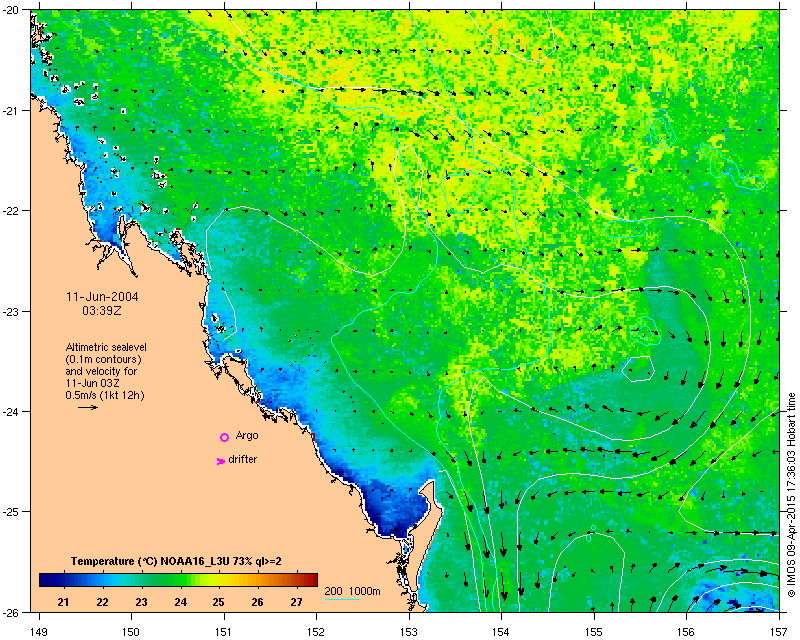Click the magenta drifter marker in legend

(221, 461)
